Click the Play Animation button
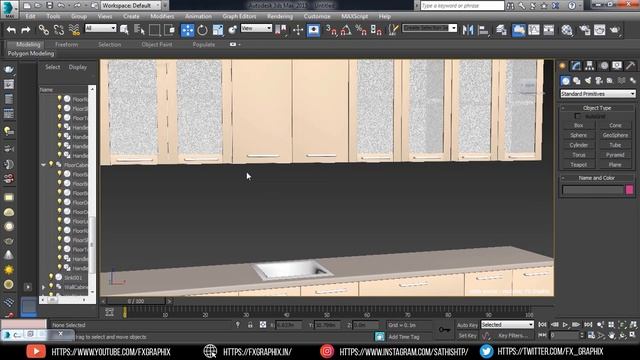The width and height of the screenshot is (640, 360). [x=565, y=324]
